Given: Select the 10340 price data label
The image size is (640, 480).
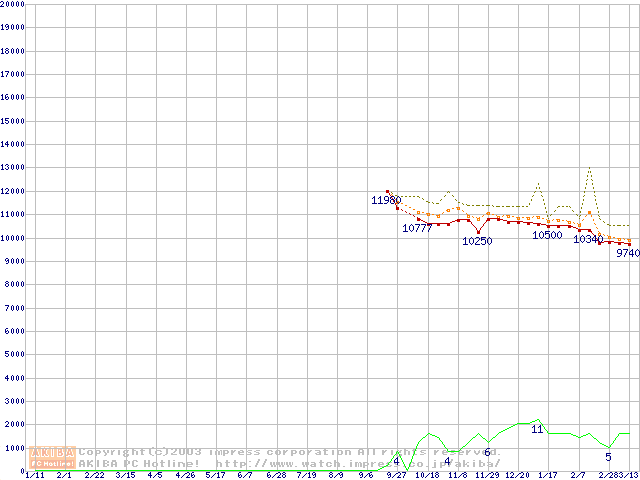Looking at the screenshot, I should (x=588, y=239).
